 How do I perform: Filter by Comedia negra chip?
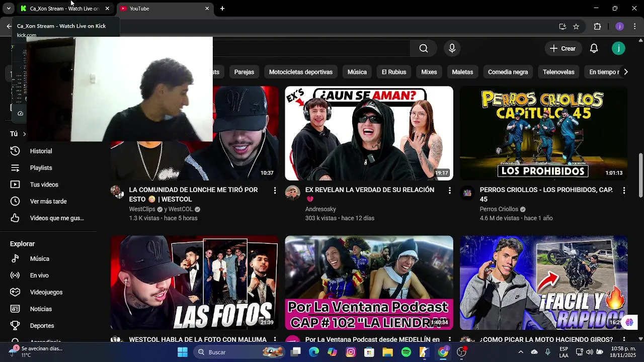[508, 72]
